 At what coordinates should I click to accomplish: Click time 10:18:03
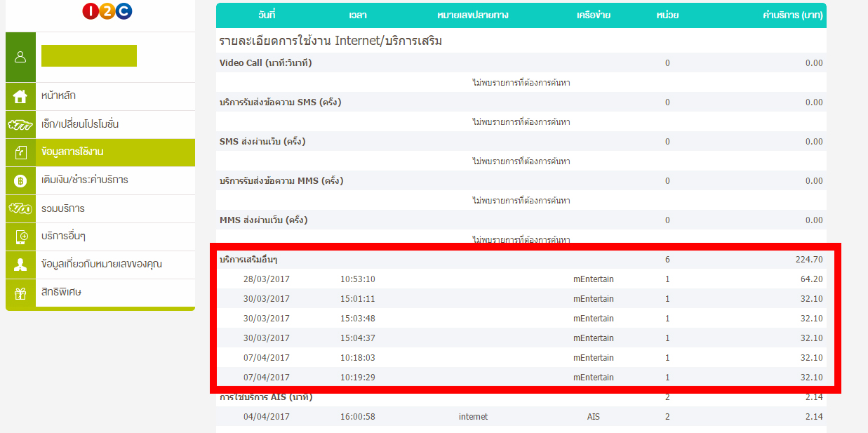pos(358,358)
